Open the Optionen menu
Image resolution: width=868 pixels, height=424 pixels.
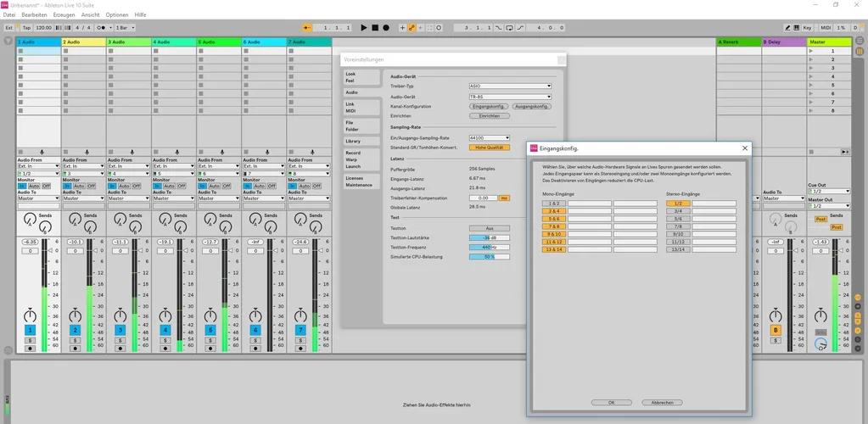click(x=117, y=15)
